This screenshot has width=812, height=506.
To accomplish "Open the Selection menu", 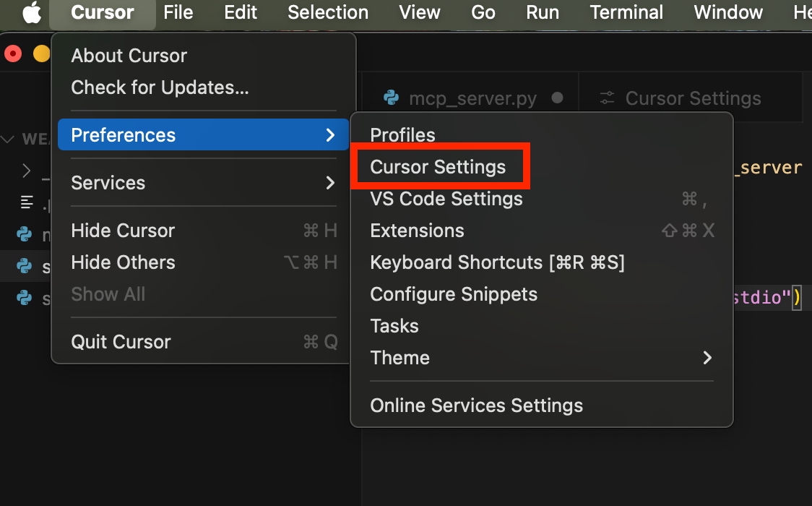I will [328, 12].
